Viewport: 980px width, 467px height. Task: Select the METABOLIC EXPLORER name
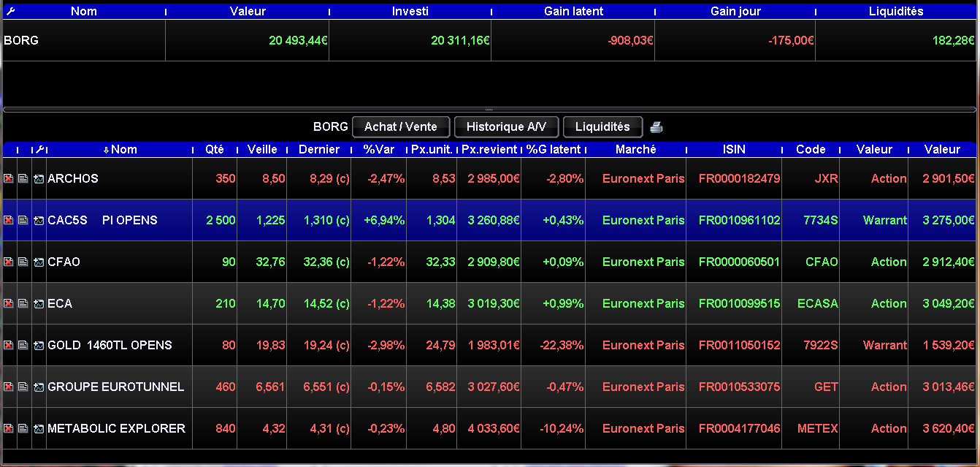pyautogui.click(x=117, y=428)
